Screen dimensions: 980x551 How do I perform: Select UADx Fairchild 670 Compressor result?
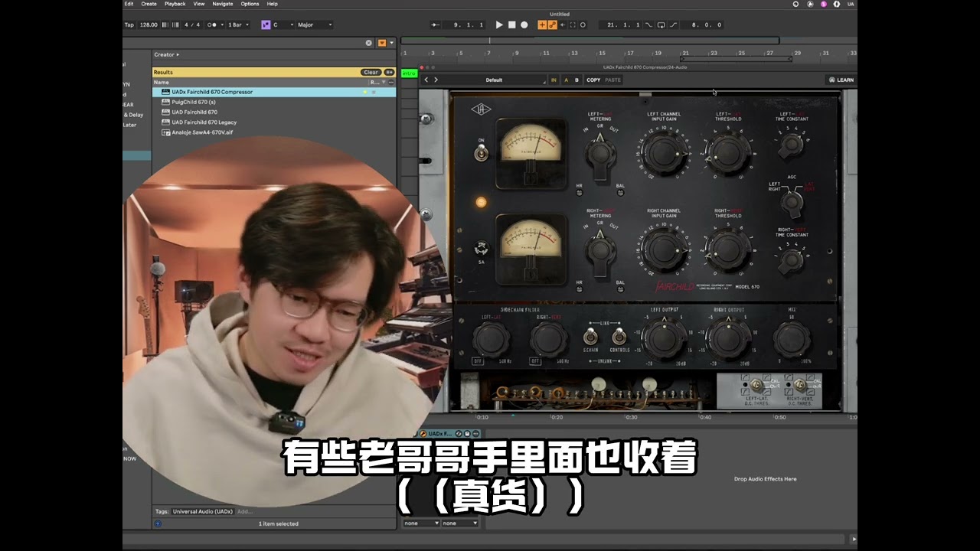274,92
